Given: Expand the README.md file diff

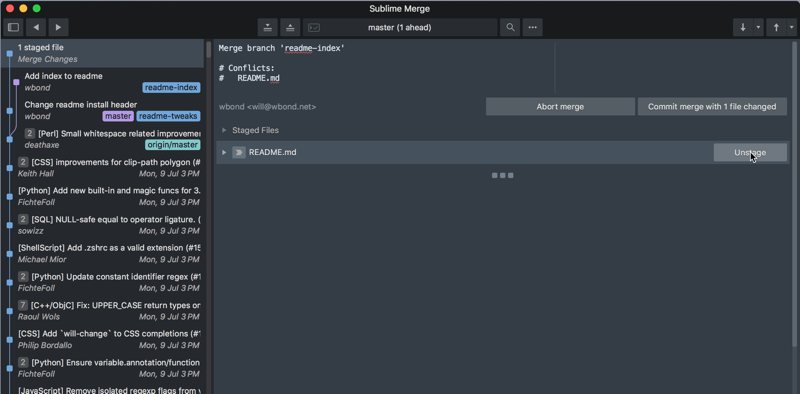Looking at the screenshot, I should pos(223,153).
